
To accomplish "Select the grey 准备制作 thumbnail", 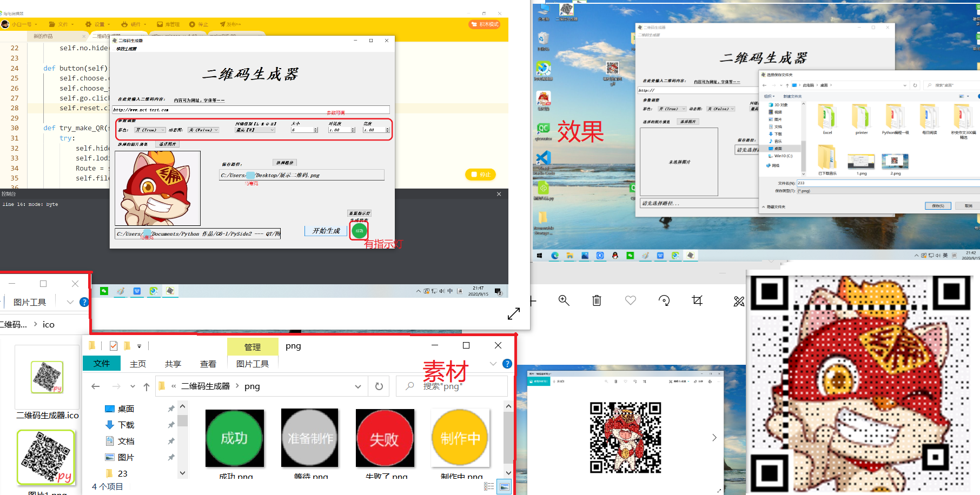I will coord(310,438).
